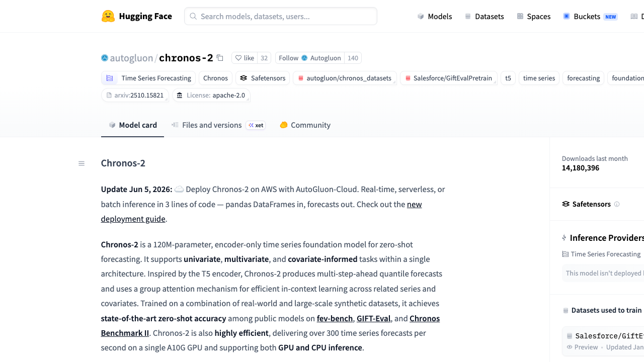
Task: Click the Hugging Face emoji logo
Action: [x=108, y=16]
